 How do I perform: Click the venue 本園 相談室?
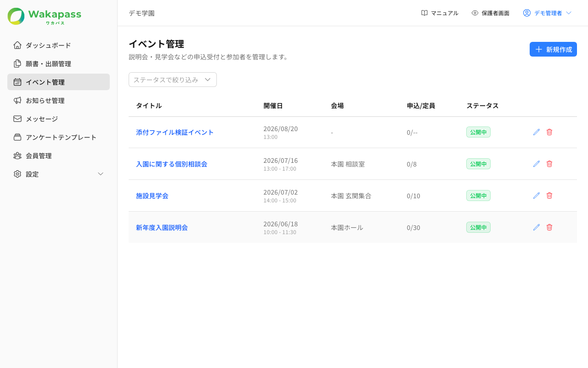(x=348, y=164)
